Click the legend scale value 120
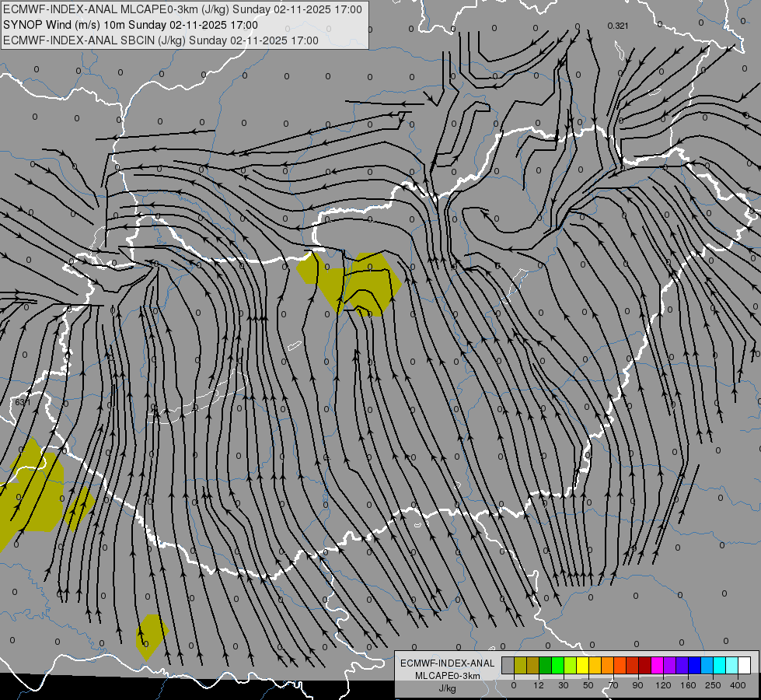The width and height of the screenshot is (761, 700). (663, 685)
